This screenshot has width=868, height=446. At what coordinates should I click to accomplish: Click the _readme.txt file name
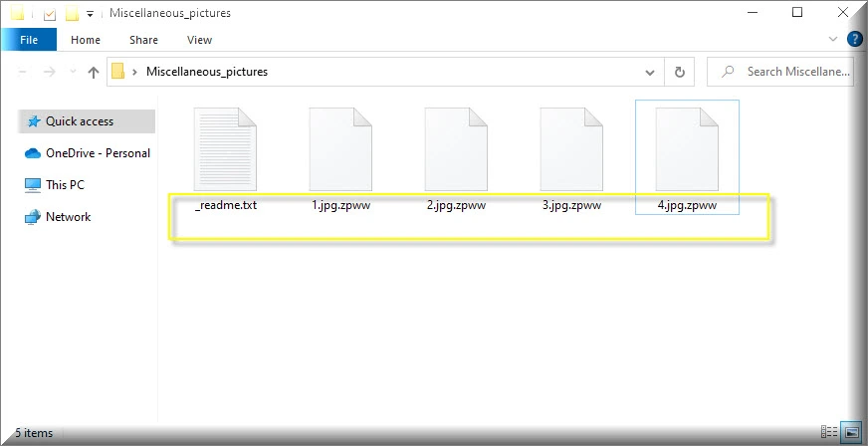(x=226, y=205)
